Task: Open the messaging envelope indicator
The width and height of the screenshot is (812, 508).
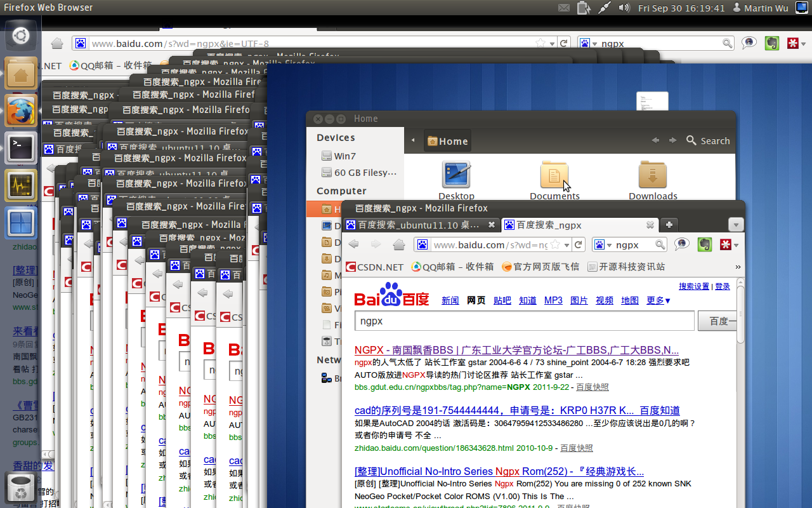Action: [564, 8]
